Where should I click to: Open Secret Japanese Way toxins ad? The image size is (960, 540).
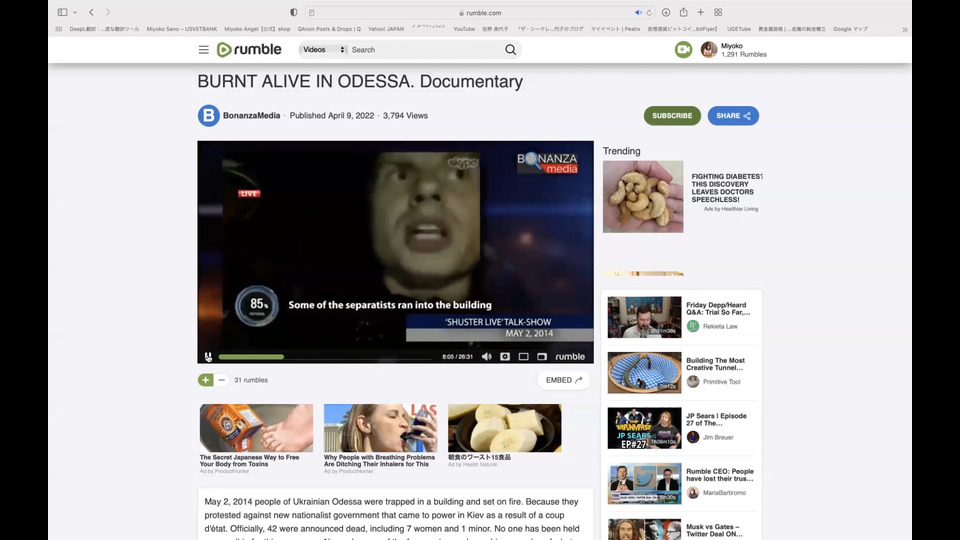256,438
